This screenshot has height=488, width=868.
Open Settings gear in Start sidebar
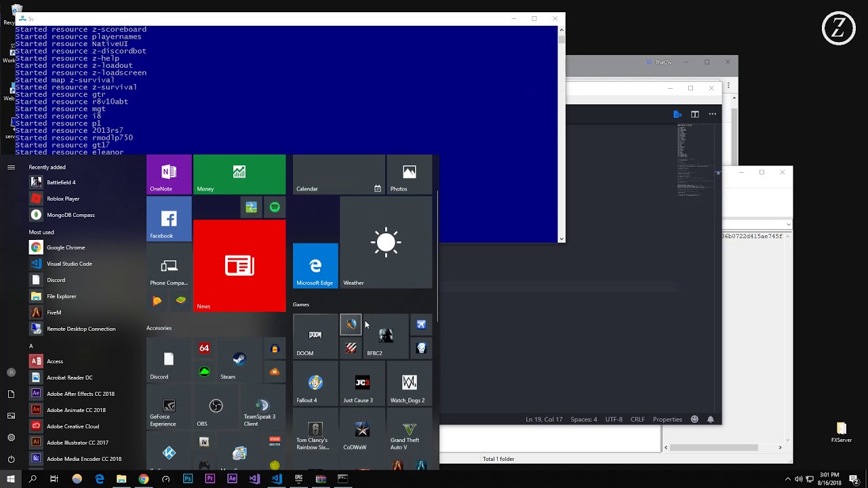11,437
